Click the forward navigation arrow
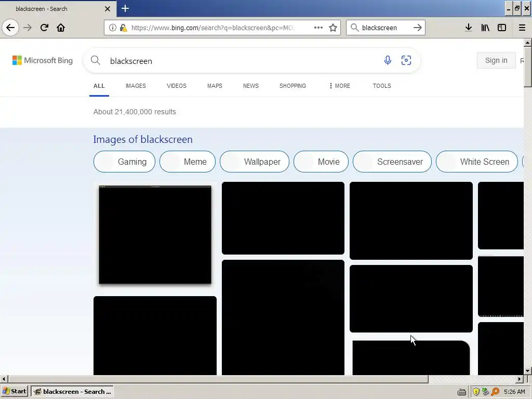The width and height of the screenshot is (532, 399). [x=28, y=28]
